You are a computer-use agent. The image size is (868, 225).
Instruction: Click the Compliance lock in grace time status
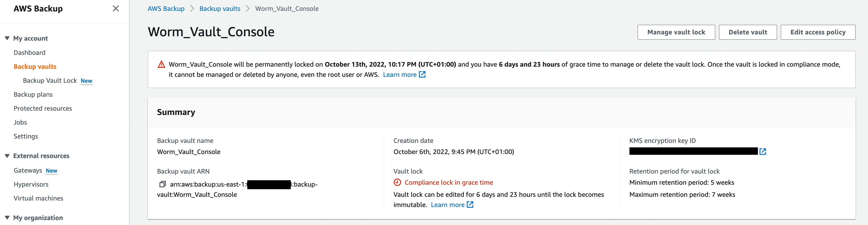click(449, 182)
